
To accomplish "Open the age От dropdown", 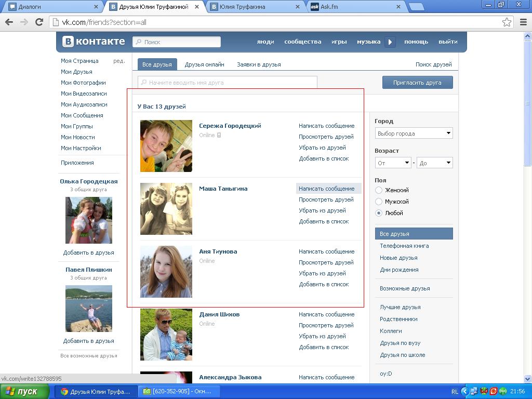I will pyautogui.click(x=393, y=163).
